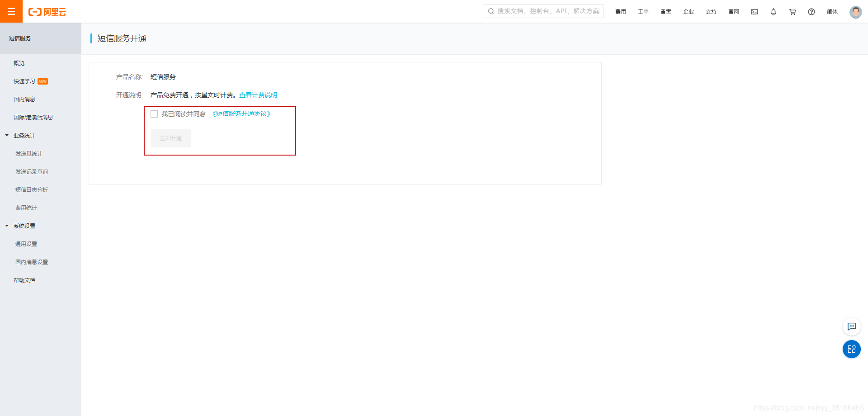Screen dimensions: 868x416
Task: Collapse the 系统设置 section arrow
Action: point(7,226)
